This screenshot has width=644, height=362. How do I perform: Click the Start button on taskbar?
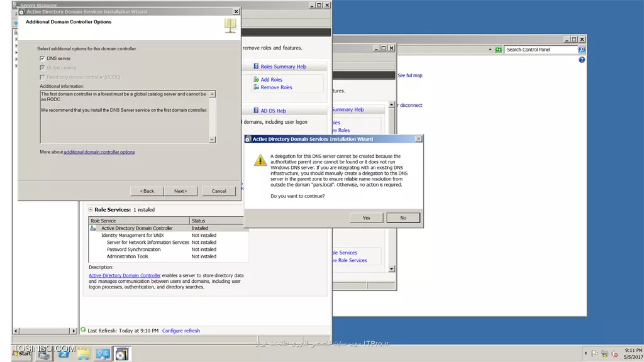tap(22, 353)
